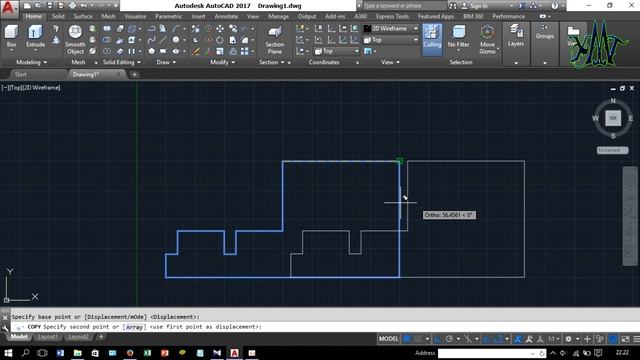The image size is (640, 360).
Task: Select the Scale tool in Modify panel
Action: [220, 51]
